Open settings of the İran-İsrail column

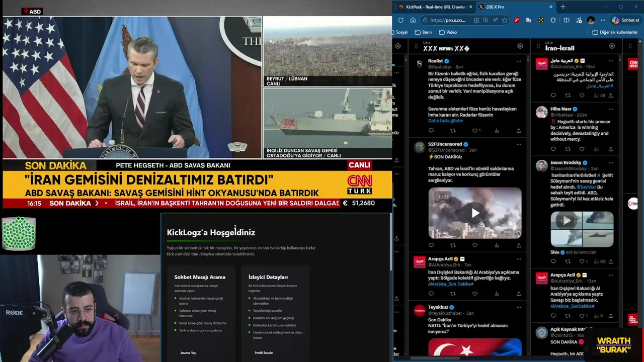[x=612, y=46]
